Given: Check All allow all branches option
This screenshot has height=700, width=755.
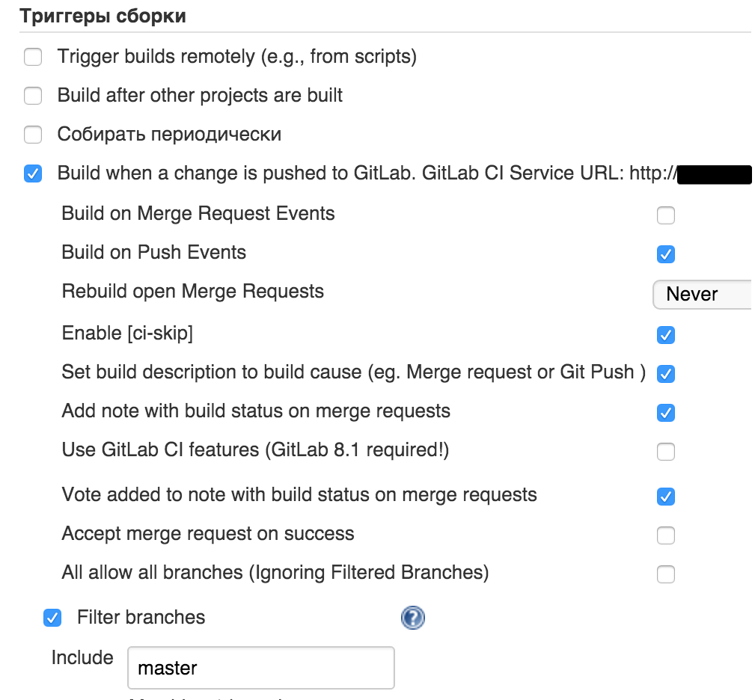Looking at the screenshot, I should tap(665, 574).
